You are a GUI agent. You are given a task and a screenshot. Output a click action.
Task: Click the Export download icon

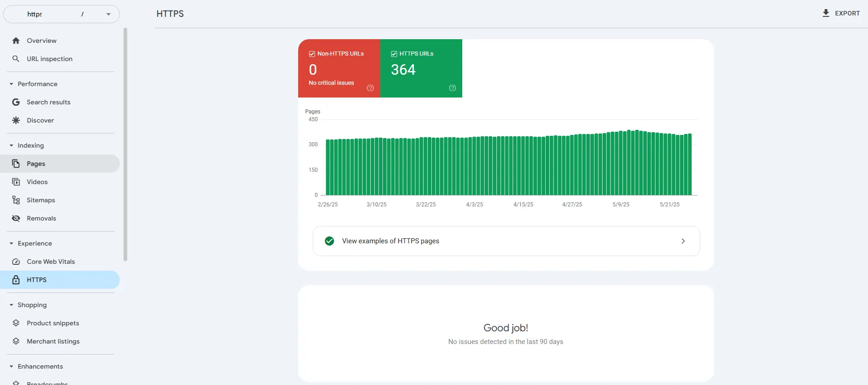(826, 13)
